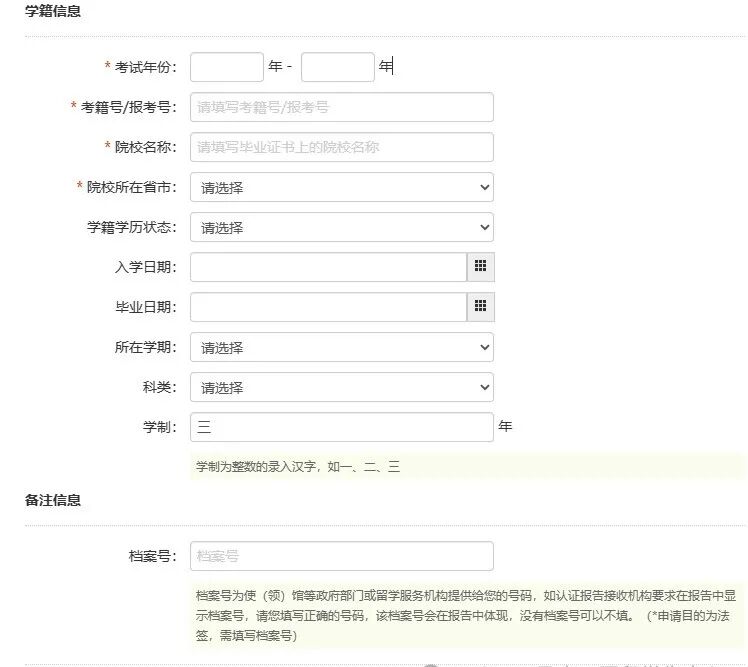Click the 备注信息 section heading

(x=53, y=500)
